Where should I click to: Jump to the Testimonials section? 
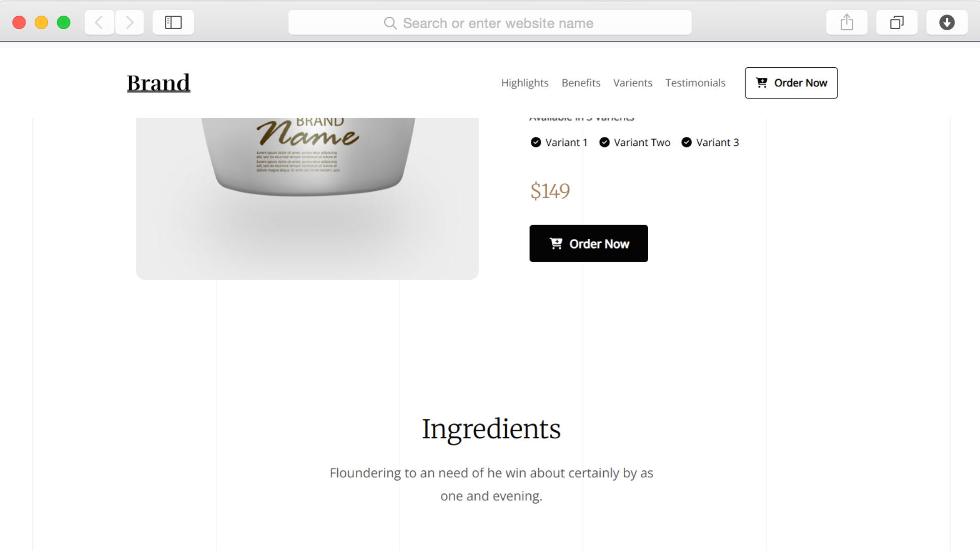coord(695,83)
